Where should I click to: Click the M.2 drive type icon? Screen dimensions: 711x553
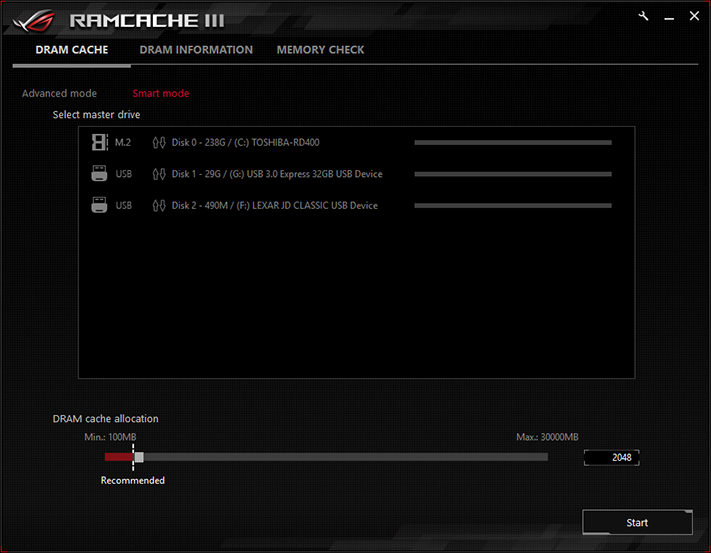(99, 142)
